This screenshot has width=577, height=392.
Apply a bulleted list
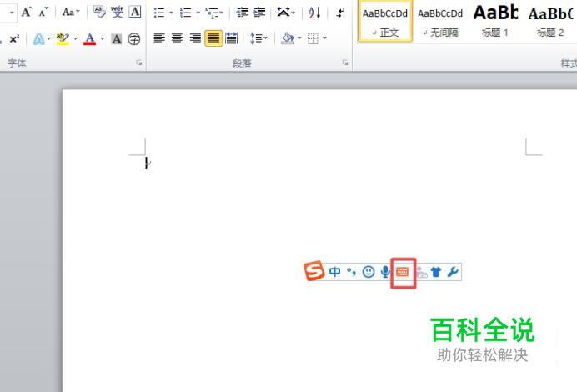[159, 13]
